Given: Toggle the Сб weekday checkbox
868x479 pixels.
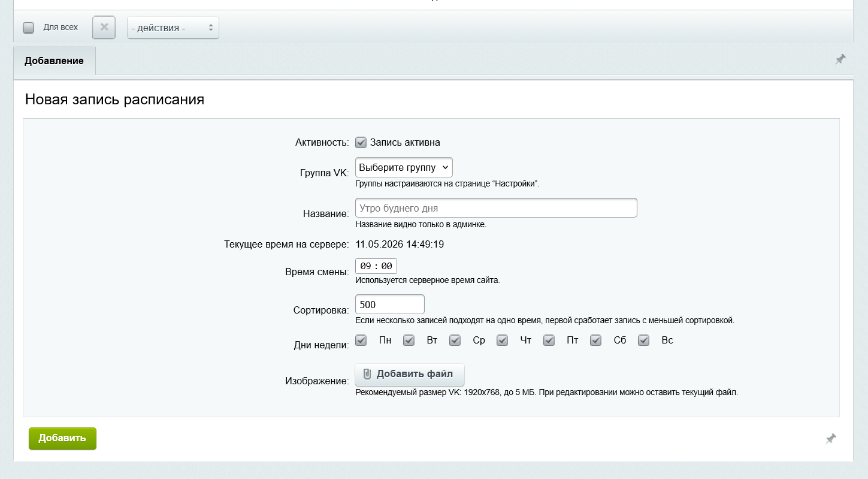Looking at the screenshot, I should point(595,341).
